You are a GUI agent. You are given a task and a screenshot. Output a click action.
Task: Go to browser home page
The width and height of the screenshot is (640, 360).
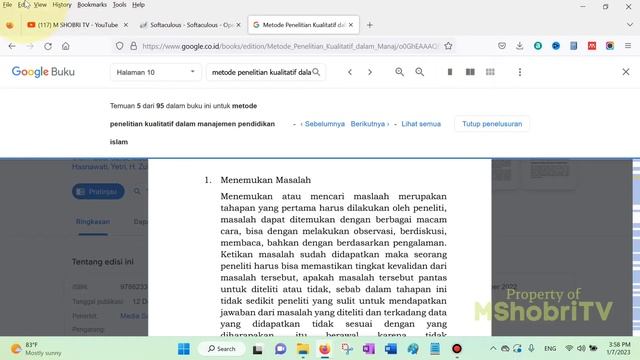(66, 46)
